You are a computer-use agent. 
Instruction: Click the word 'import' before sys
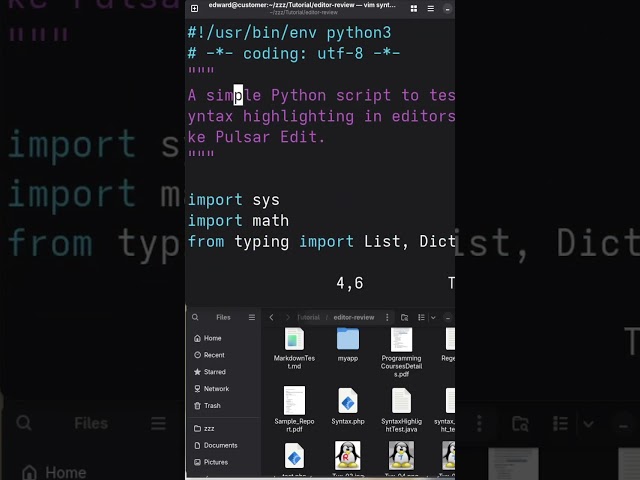(x=215, y=200)
